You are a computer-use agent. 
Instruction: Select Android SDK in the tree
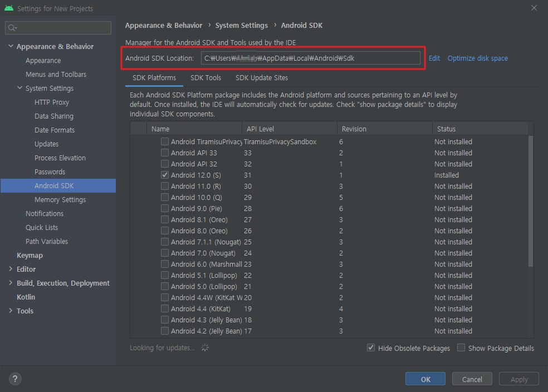pyautogui.click(x=58, y=185)
